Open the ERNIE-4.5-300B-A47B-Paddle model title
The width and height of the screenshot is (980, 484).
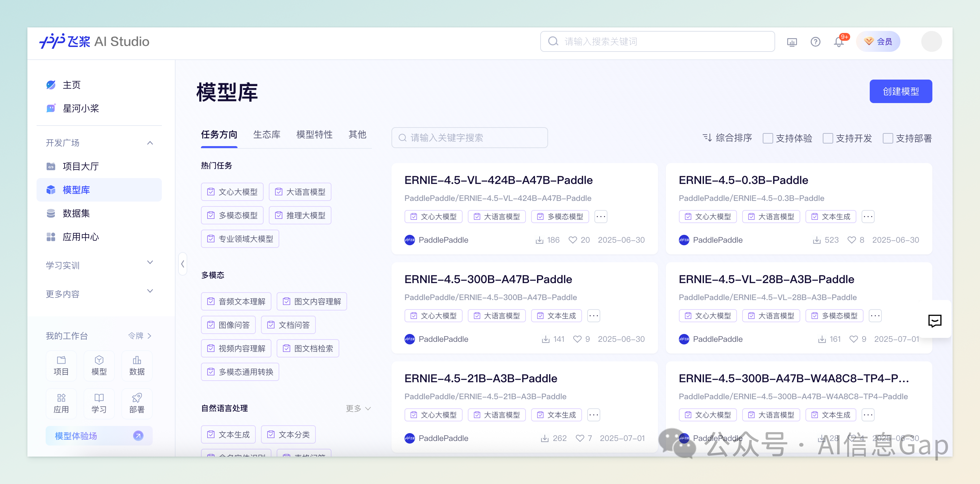[488, 280]
